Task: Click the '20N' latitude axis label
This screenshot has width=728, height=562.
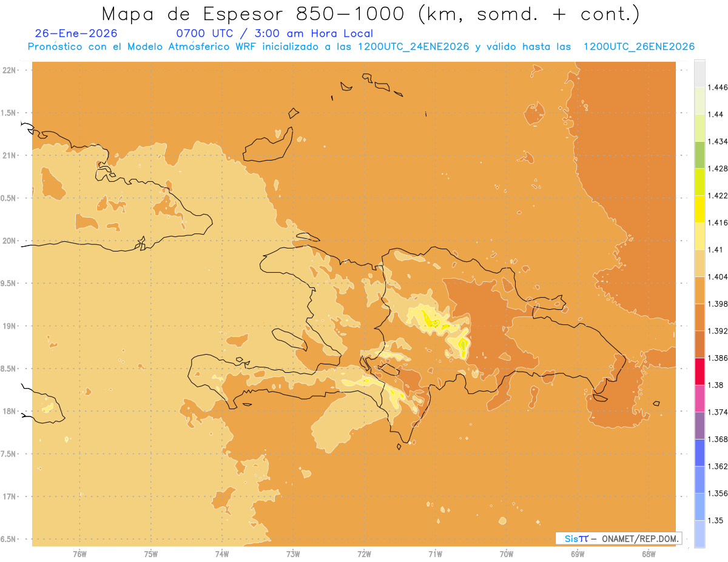Action: (8, 241)
